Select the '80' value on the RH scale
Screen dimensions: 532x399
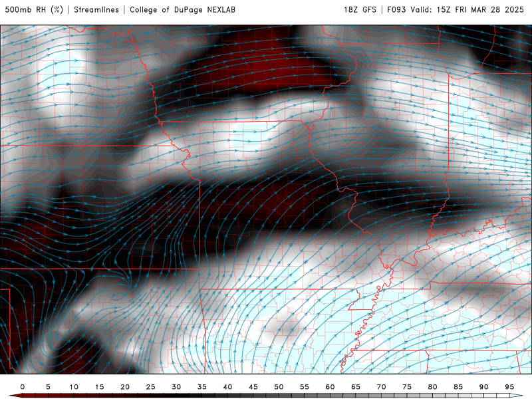tap(433, 387)
